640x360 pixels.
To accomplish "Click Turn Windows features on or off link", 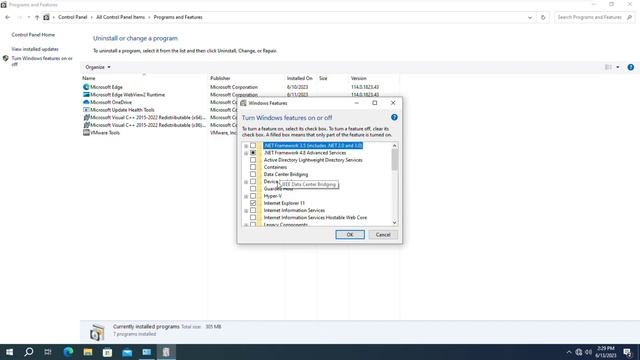I will click(42, 61).
